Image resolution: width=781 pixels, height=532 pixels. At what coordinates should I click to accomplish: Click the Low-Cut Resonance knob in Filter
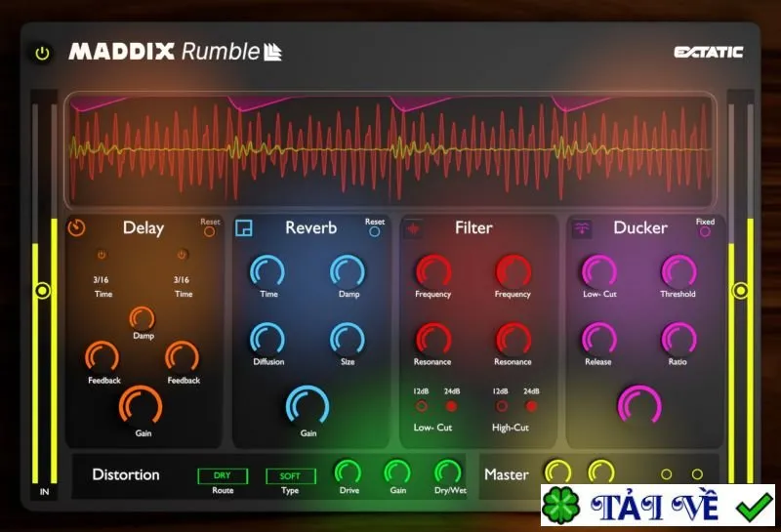tap(433, 340)
